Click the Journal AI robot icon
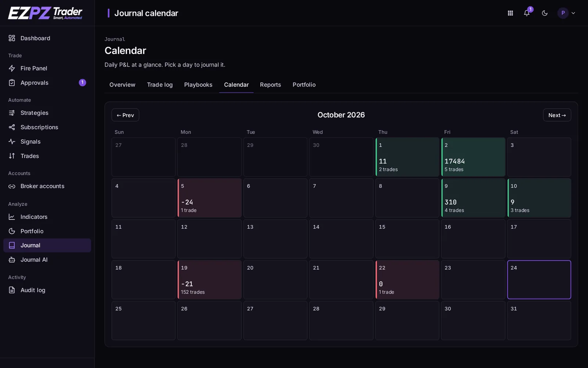The image size is (588, 368). click(12, 260)
